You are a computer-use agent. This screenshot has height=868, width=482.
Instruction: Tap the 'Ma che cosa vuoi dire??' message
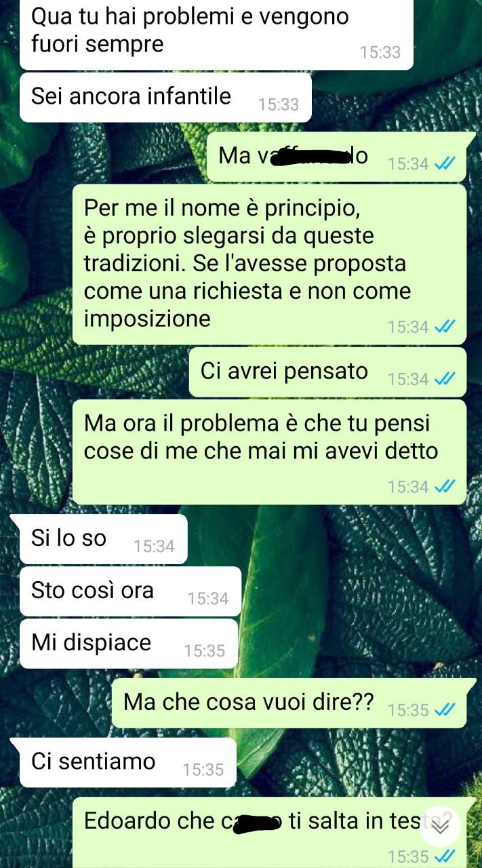click(x=289, y=703)
